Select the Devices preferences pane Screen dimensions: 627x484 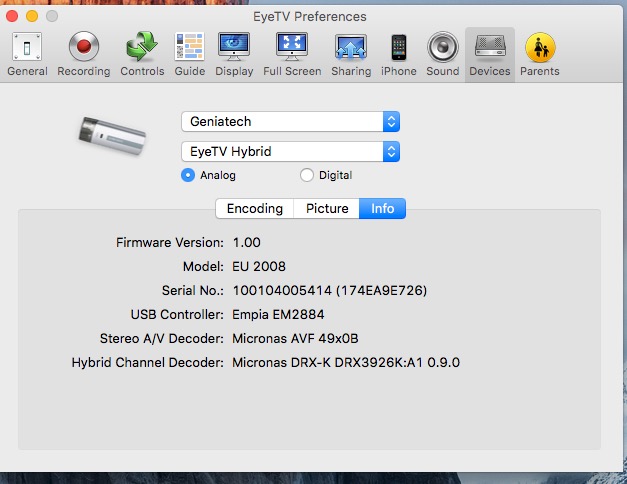pyautogui.click(x=490, y=55)
